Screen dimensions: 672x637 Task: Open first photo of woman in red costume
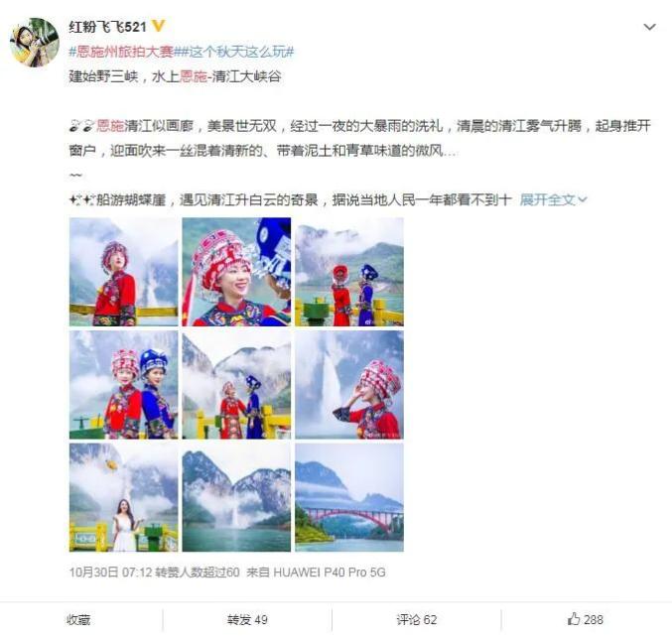coord(123,272)
